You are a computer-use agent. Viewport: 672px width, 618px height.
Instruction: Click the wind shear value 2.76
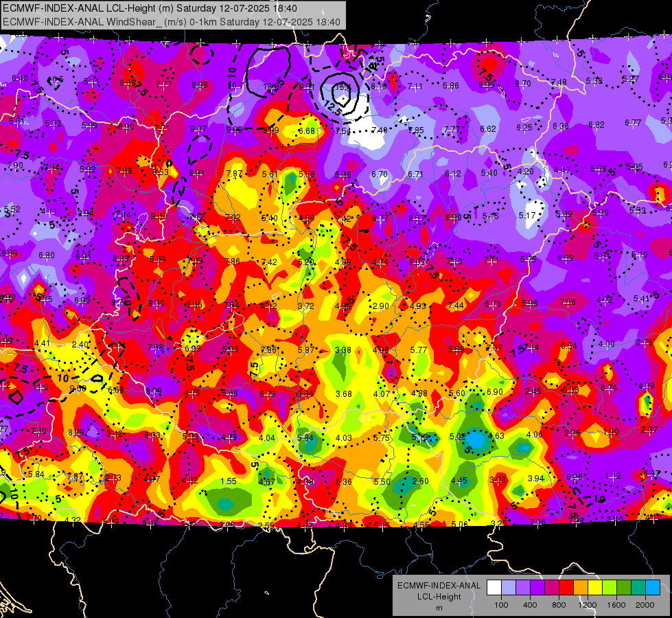click(644, 342)
